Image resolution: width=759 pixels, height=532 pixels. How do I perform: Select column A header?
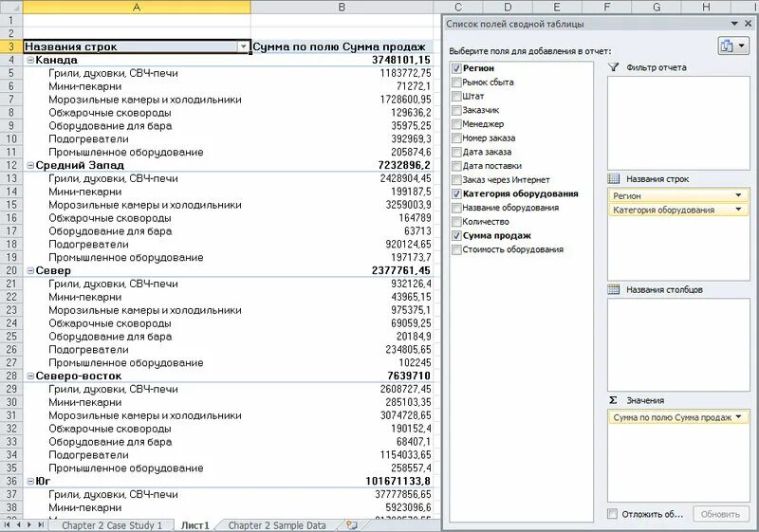click(x=137, y=7)
